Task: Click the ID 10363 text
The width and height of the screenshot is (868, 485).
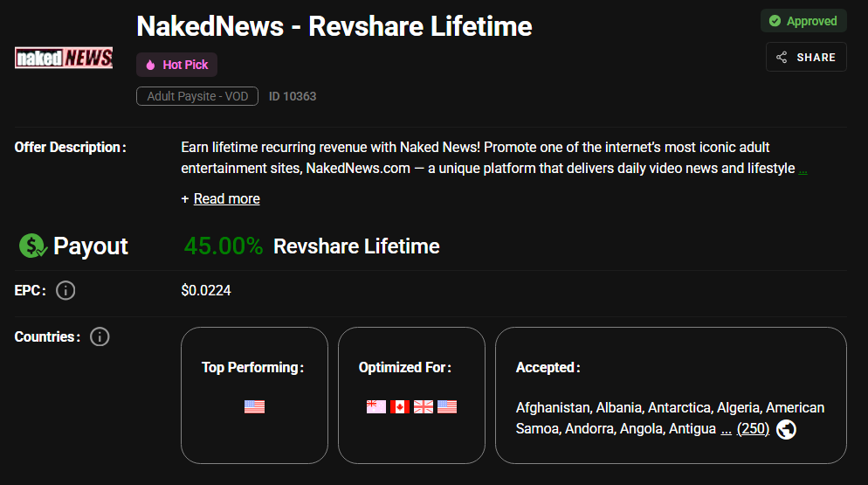Action: pyautogui.click(x=293, y=96)
